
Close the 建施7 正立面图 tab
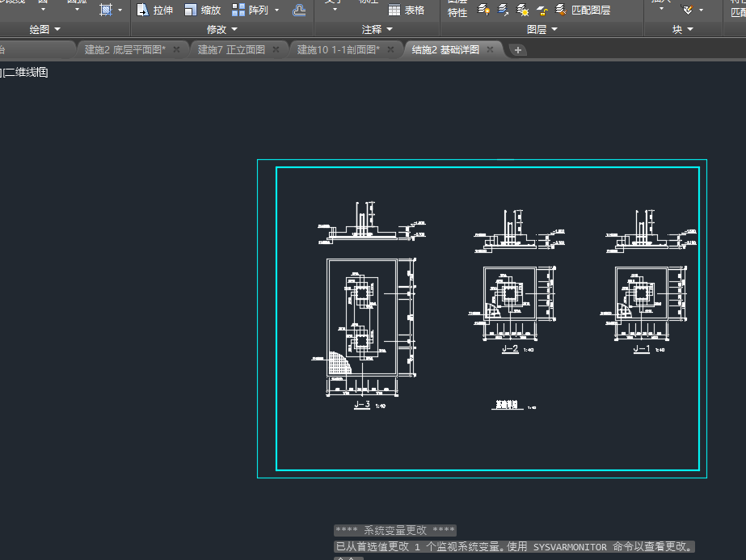pyautogui.click(x=276, y=49)
